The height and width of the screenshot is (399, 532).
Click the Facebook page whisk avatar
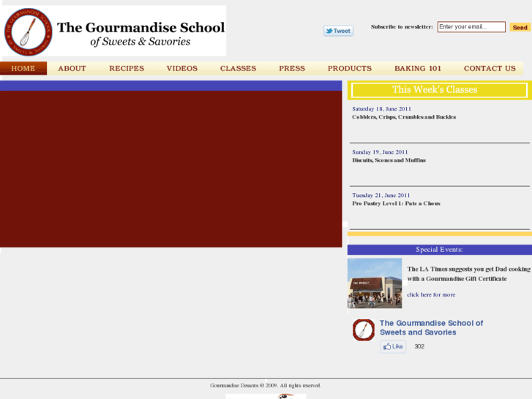[x=364, y=329]
